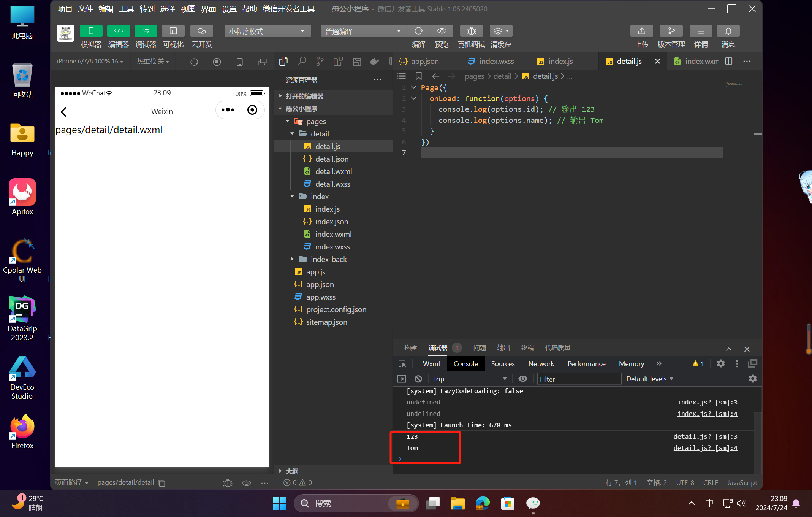The width and height of the screenshot is (812, 517).
Task: Switch to the Network tab
Action: 541,364
